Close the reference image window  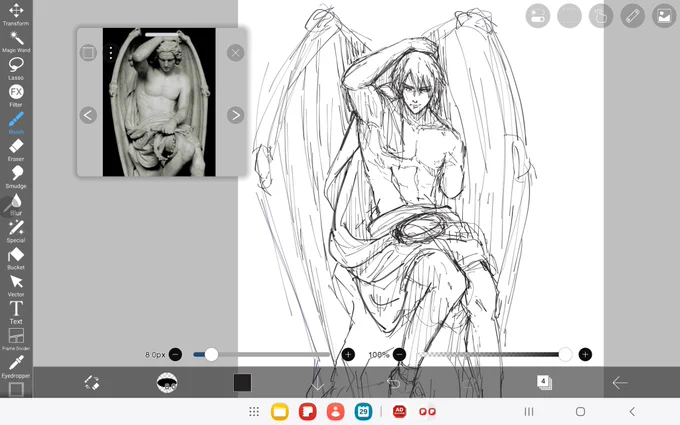(x=235, y=53)
